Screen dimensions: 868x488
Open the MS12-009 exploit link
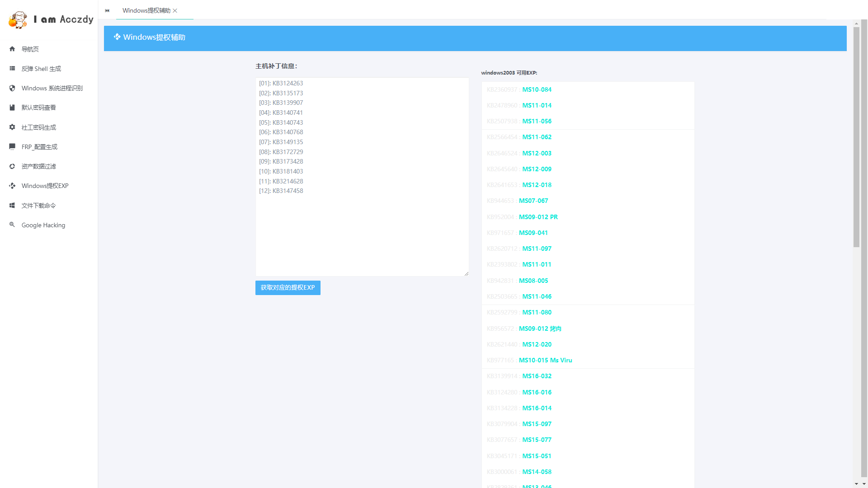[537, 169]
